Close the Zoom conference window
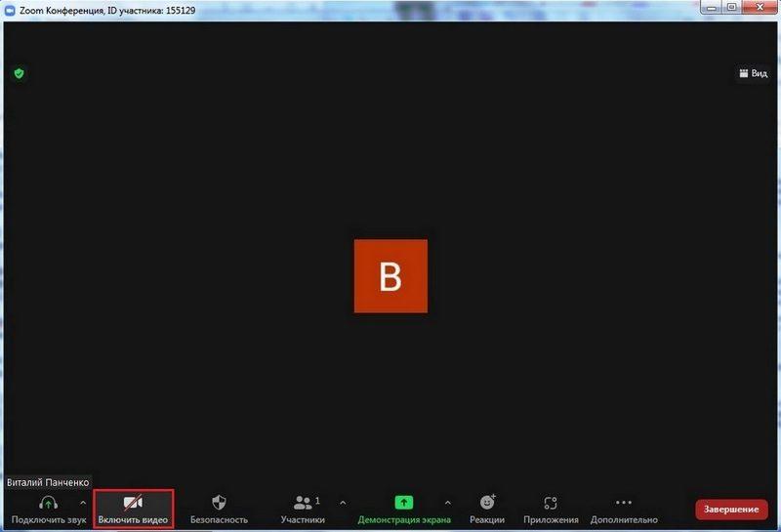The width and height of the screenshot is (781, 532). (x=760, y=8)
